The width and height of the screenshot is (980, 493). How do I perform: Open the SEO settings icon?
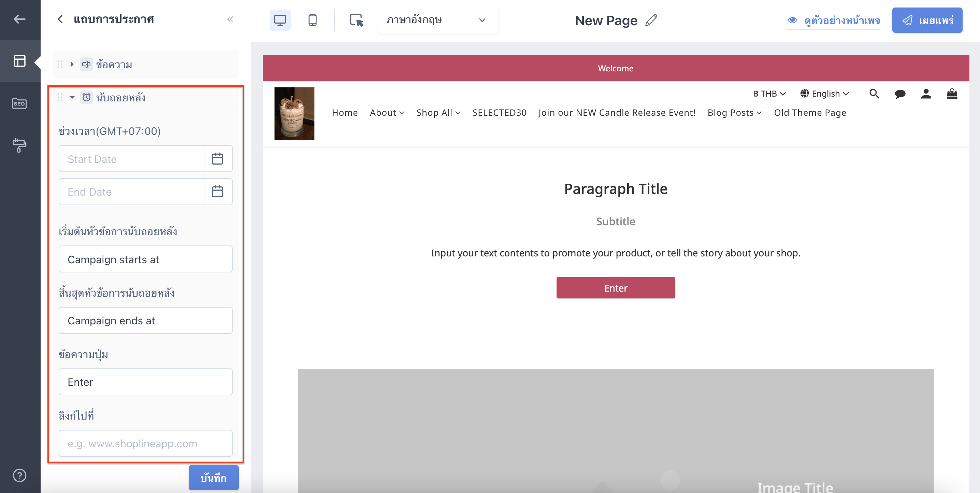pos(19,103)
